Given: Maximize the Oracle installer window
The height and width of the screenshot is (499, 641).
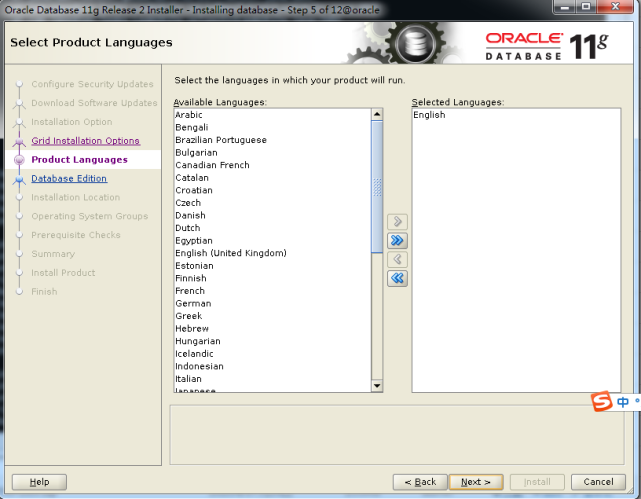Looking at the screenshot, I should (x=586, y=6).
